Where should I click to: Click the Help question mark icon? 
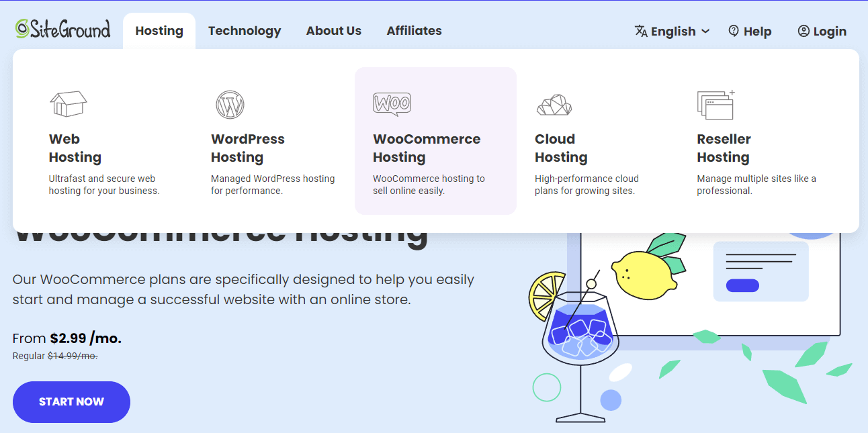click(x=734, y=31)
